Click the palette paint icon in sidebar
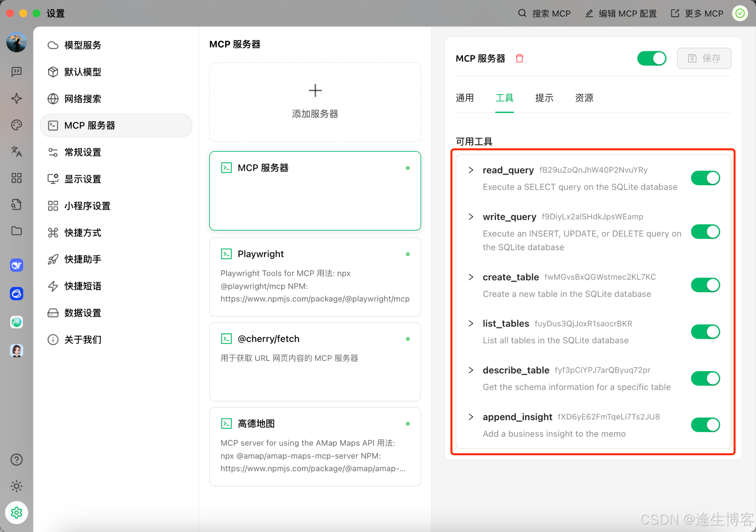 pos(17,125)
